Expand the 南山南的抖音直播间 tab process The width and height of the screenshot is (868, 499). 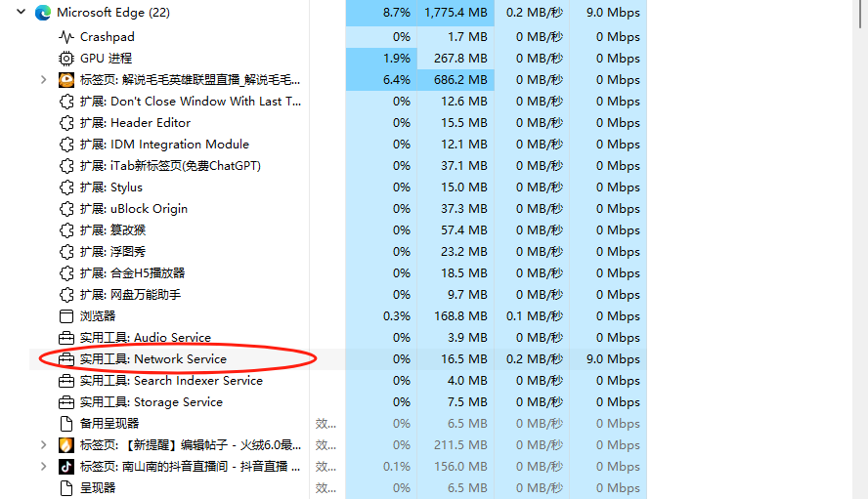(42, 467)
